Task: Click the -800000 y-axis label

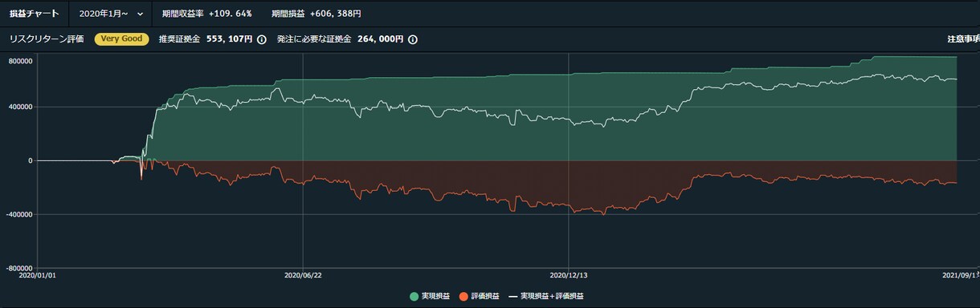Action: [18, 268]
